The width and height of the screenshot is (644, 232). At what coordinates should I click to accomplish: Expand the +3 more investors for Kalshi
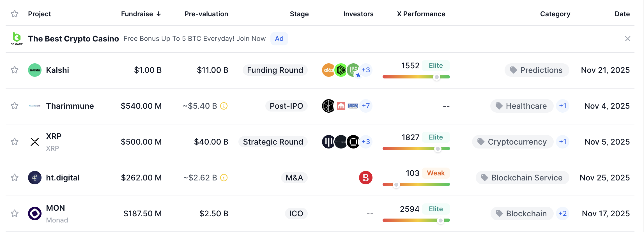[x=366, y=70]
